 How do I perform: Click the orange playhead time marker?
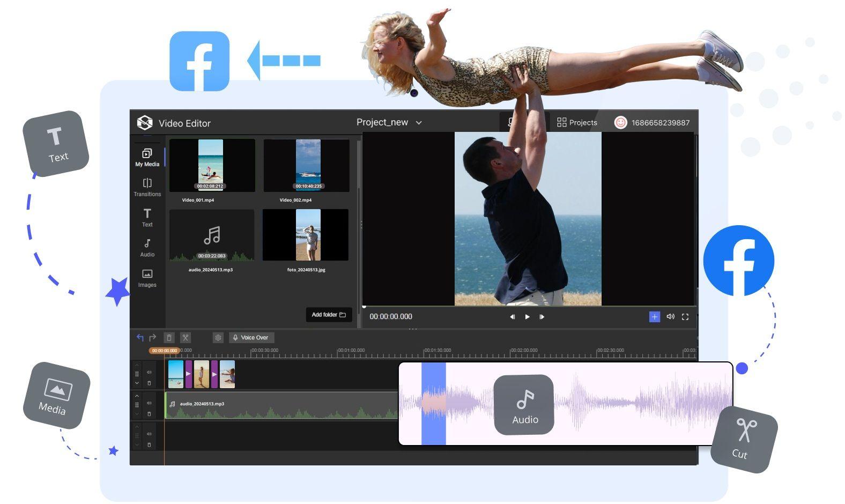tap(164, 351)
